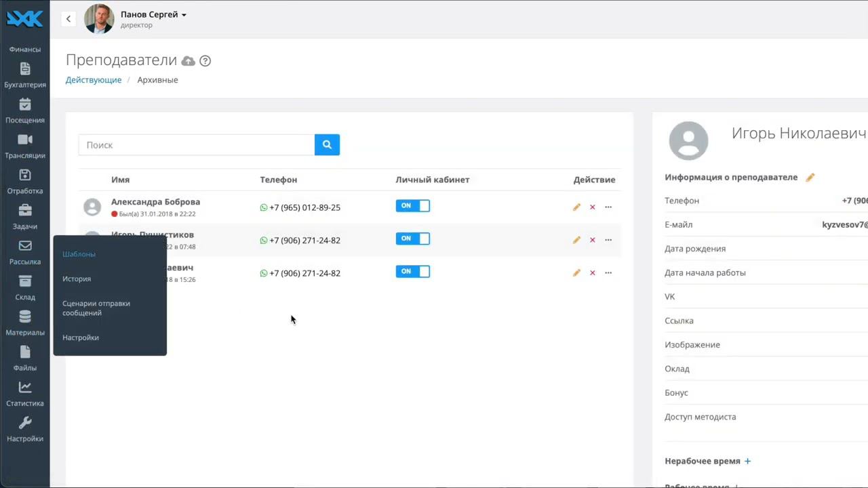Open the Задачи briefcase icon
The image size is (868, 488).
25,209
